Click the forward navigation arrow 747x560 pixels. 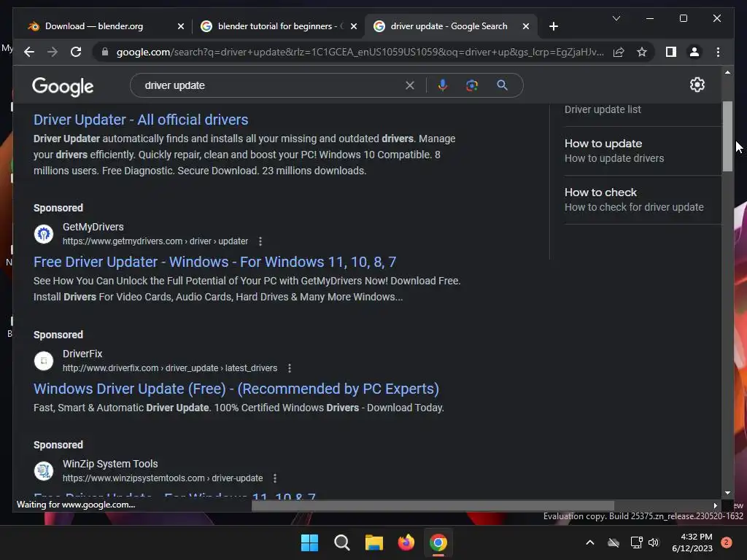click(x=53, y=52)
